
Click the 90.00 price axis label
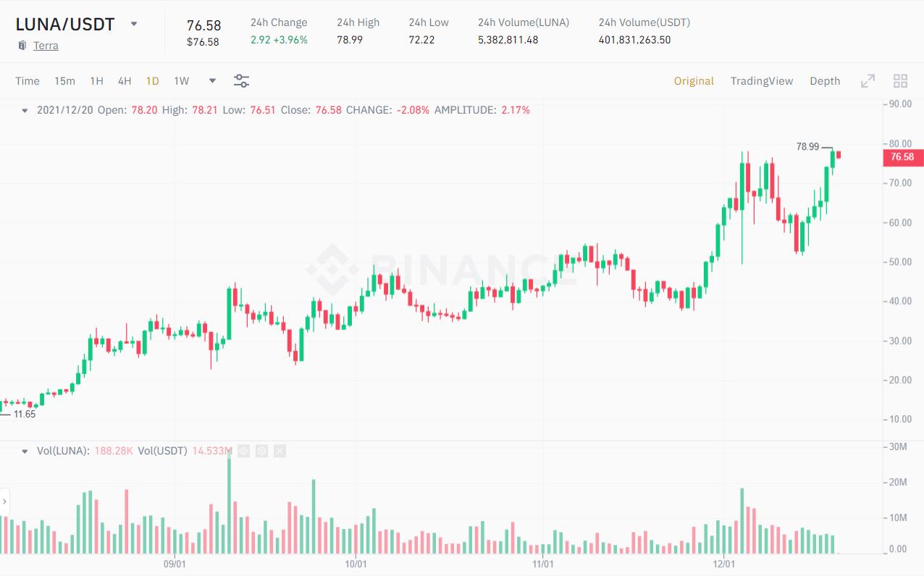click(901, 104)
